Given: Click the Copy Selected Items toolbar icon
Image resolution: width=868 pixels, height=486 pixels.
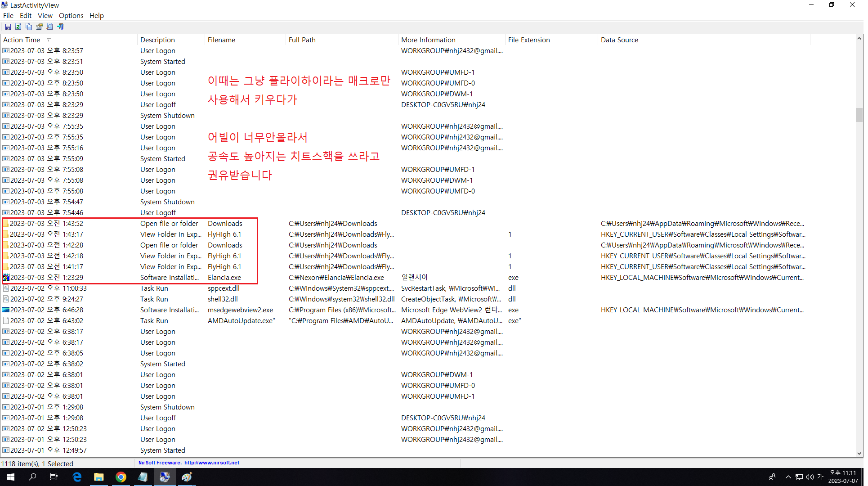Looking at the screenshot, I should point(29,27).
